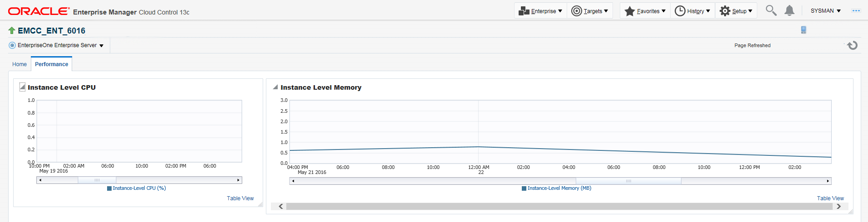This screenshot has height=222, width=868.
Task: Refresh the page with the circular arrow
Action: 853,45
